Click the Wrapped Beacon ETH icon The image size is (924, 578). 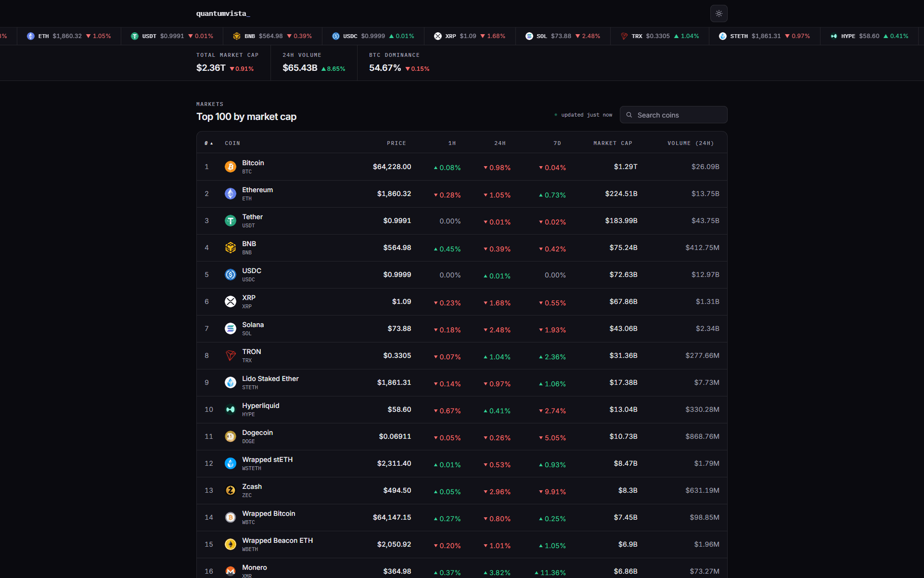coord(231,544)
